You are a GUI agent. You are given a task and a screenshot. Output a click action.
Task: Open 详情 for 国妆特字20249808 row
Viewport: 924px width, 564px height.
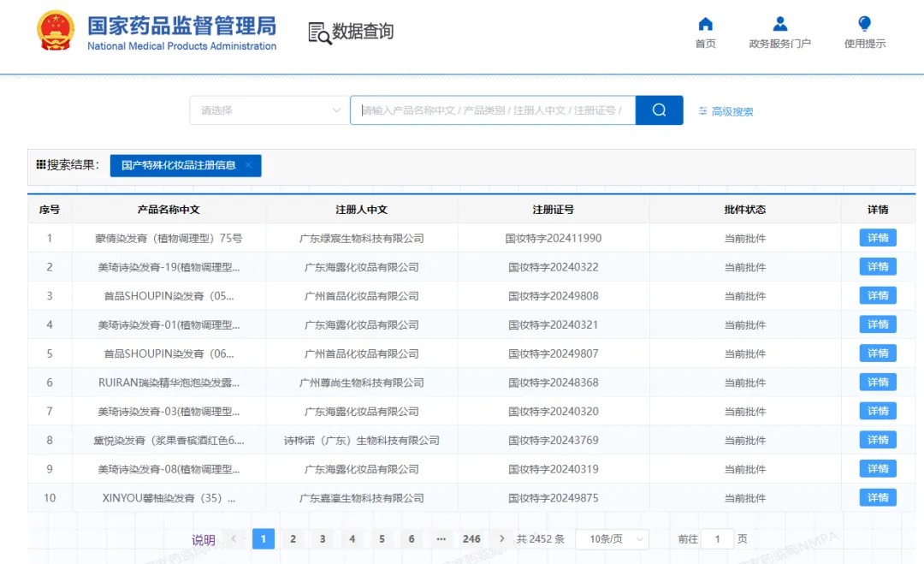pyautogui.click(x=878, y=295)
